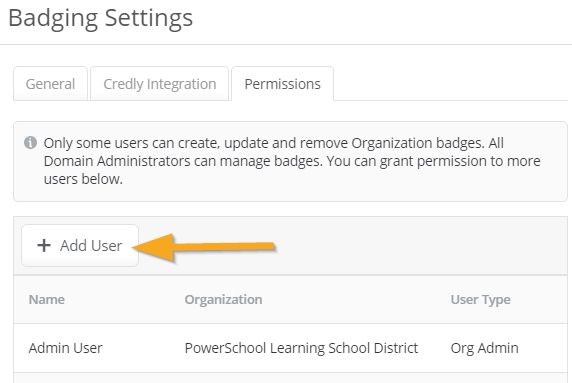Select the Admin User name cell
This screenshot has width=572, height=383.
tap(66, 348)
